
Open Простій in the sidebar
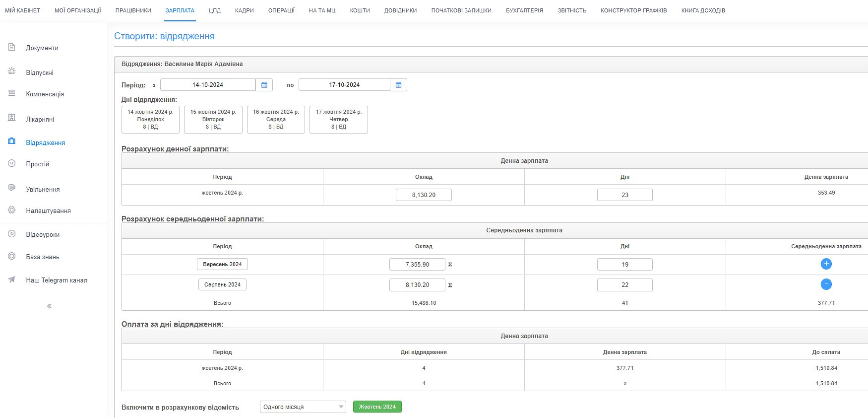[38, 164]
